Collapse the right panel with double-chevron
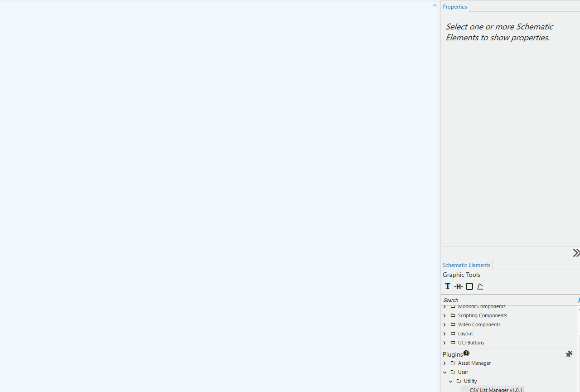 pos(576,253)
